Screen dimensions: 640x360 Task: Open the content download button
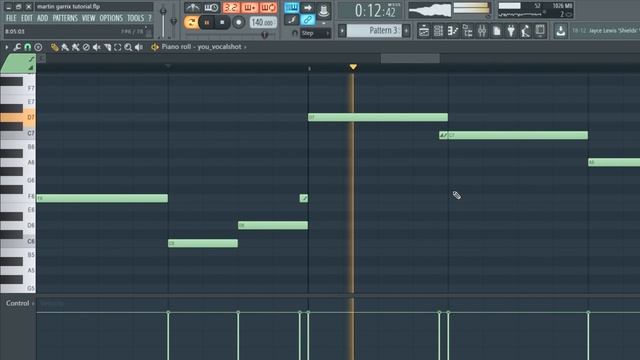561,31
